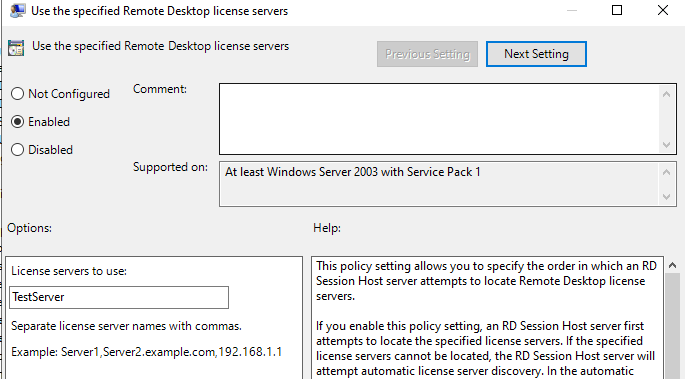Click the policy setting icon beside heading
This screenshot has height=379, width=685.
pyautogui.click(x=16, y=48)
